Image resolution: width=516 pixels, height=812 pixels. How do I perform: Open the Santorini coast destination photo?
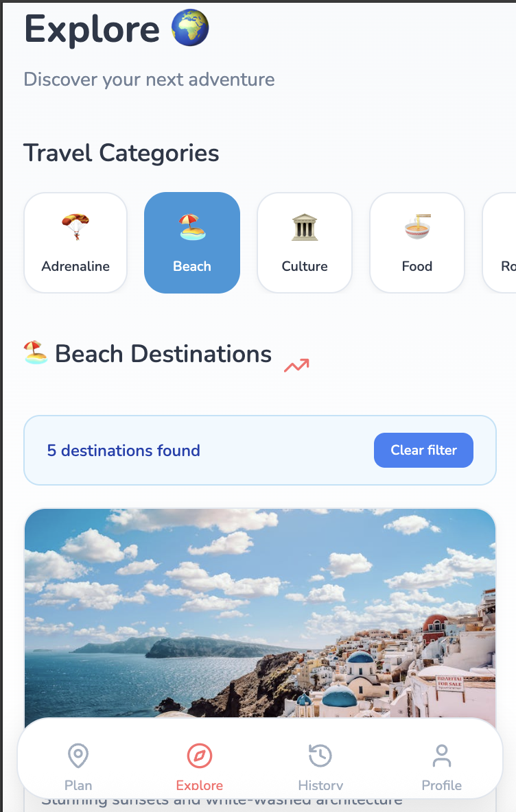tap(260, 613)
